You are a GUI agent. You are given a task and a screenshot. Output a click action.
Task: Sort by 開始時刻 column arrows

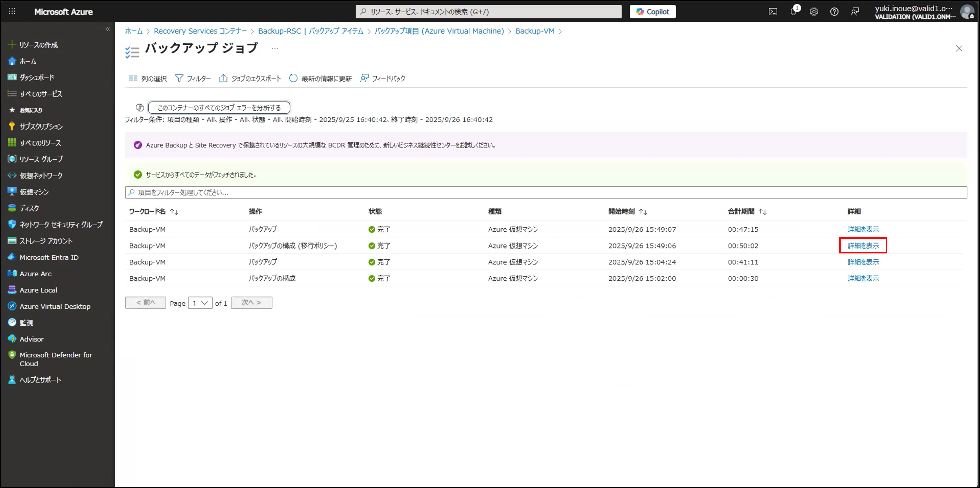click(x=643, y=212)
